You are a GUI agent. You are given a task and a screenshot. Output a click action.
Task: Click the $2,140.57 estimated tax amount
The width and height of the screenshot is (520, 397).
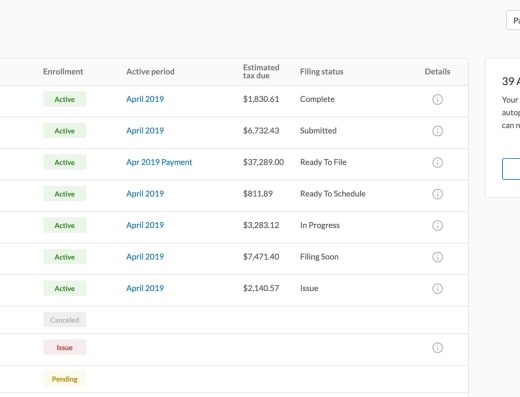[261, 288]
